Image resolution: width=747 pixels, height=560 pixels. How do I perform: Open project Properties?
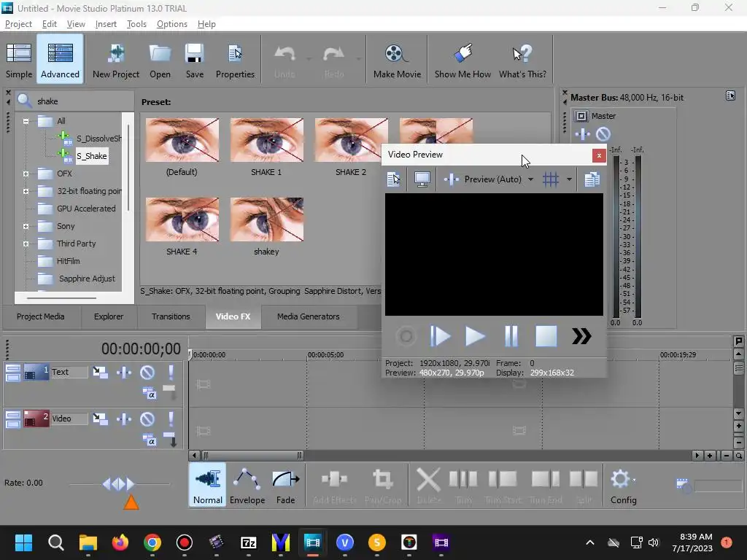[x=235, y=61]
